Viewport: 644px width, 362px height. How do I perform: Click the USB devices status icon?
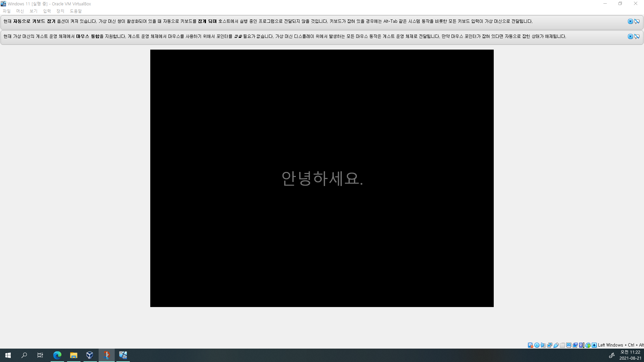coord(556,345)
